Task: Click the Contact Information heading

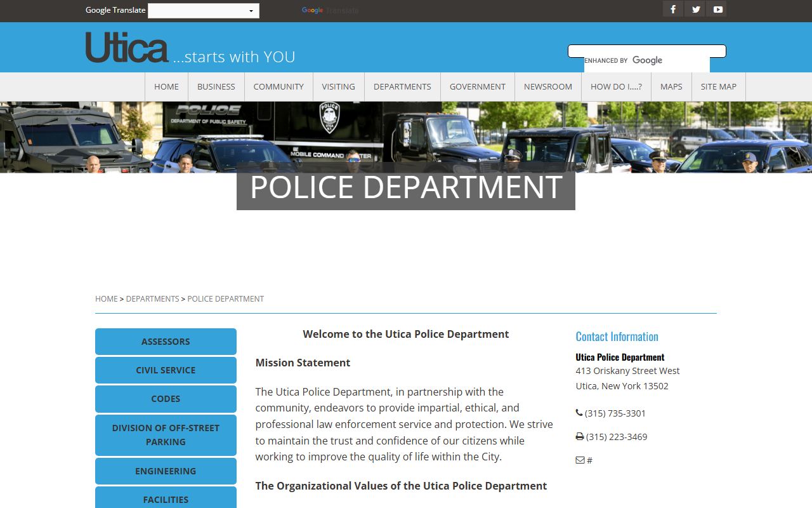Action: (x=617, y=337)
